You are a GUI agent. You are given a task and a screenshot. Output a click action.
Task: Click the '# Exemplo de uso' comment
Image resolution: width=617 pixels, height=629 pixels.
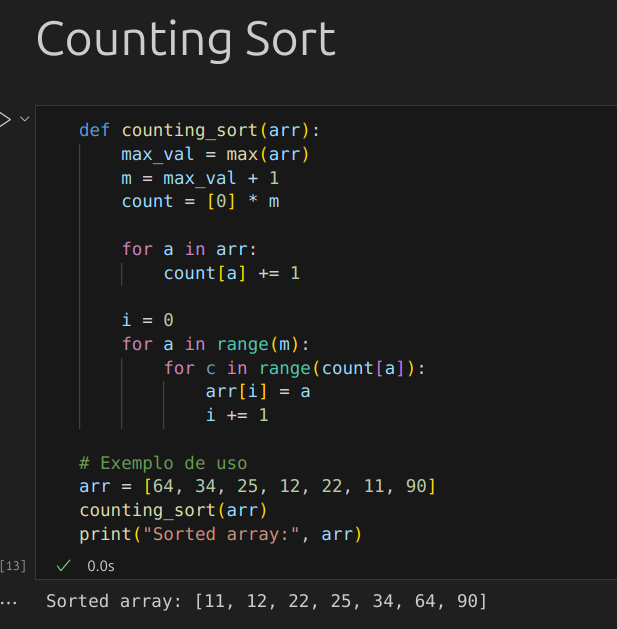pos(163,463)
